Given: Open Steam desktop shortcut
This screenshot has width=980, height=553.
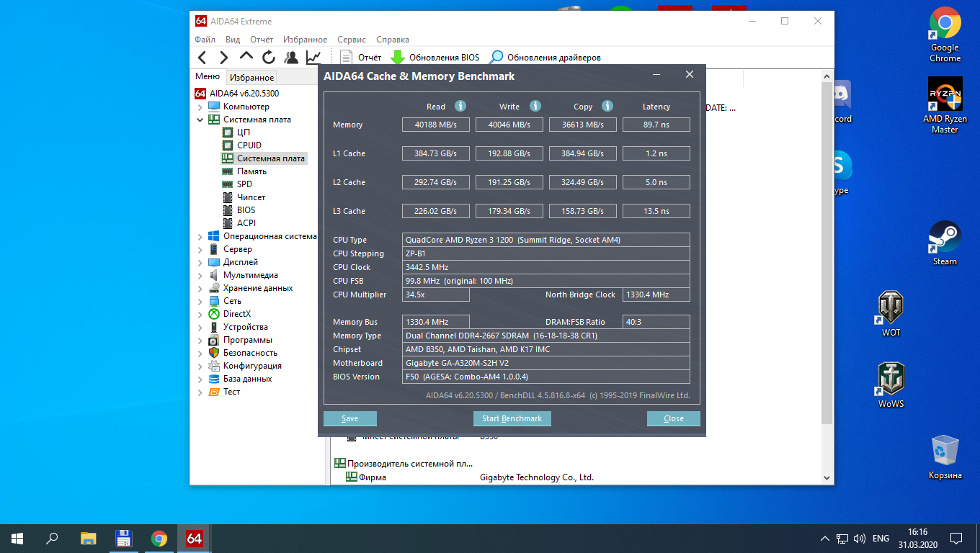Looking at the screenshot, I should [x=945, y=243].
